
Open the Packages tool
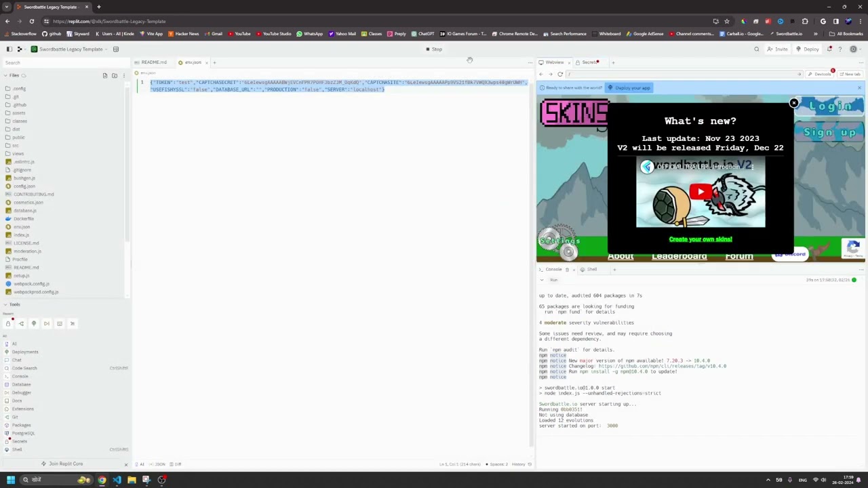click(18, 425)
